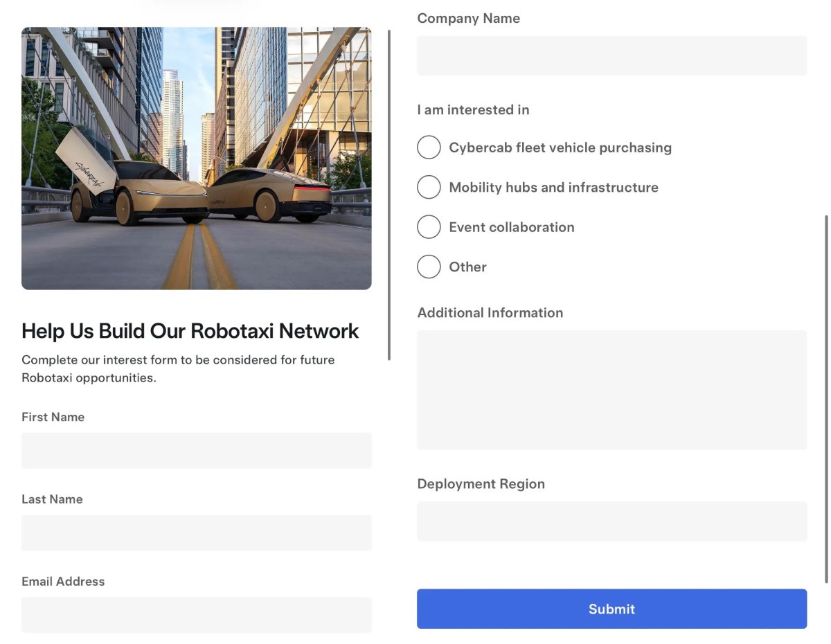Click the Company Name input box
The image size is (831, 644).
click(x=612, y=55)
